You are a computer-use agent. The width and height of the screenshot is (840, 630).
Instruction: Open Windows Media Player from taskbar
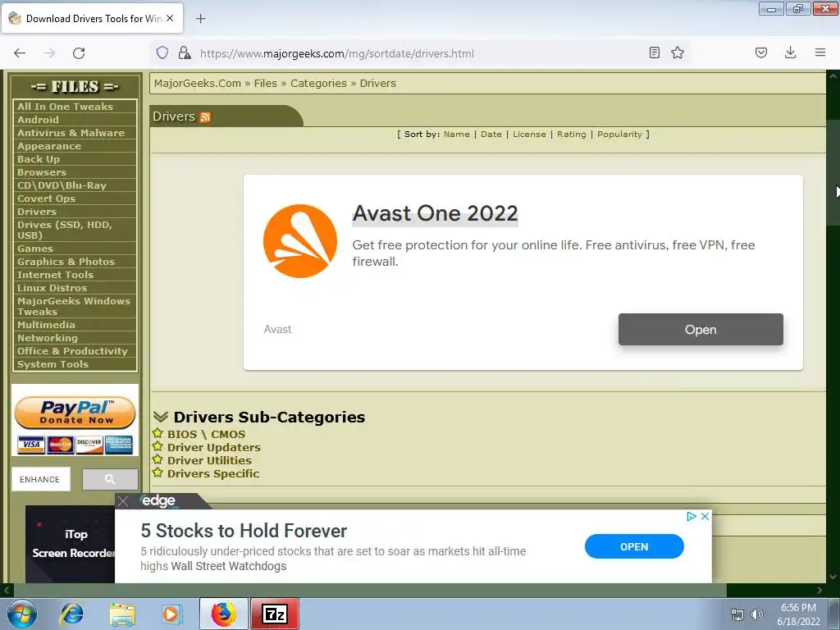point(171,614)
